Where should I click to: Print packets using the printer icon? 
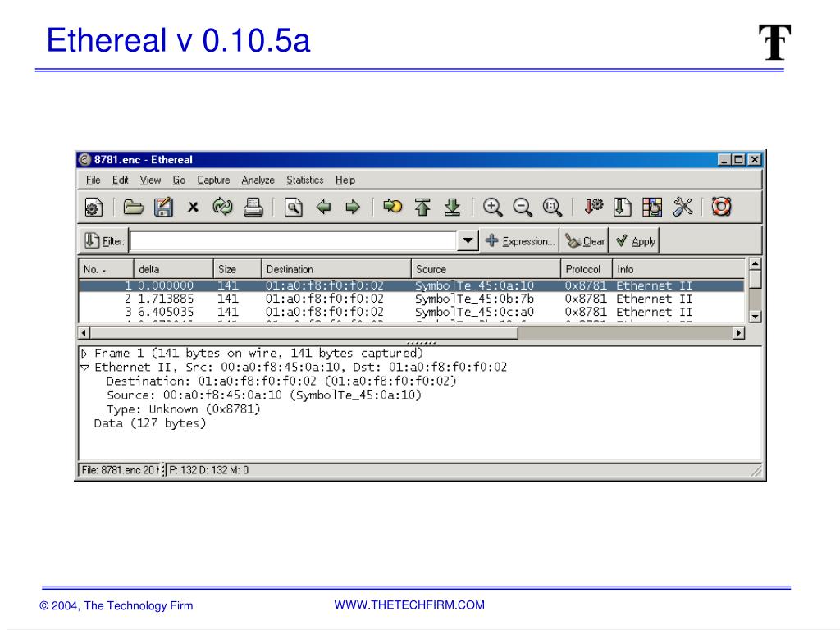pyautogui.click(x=253, y=208)
